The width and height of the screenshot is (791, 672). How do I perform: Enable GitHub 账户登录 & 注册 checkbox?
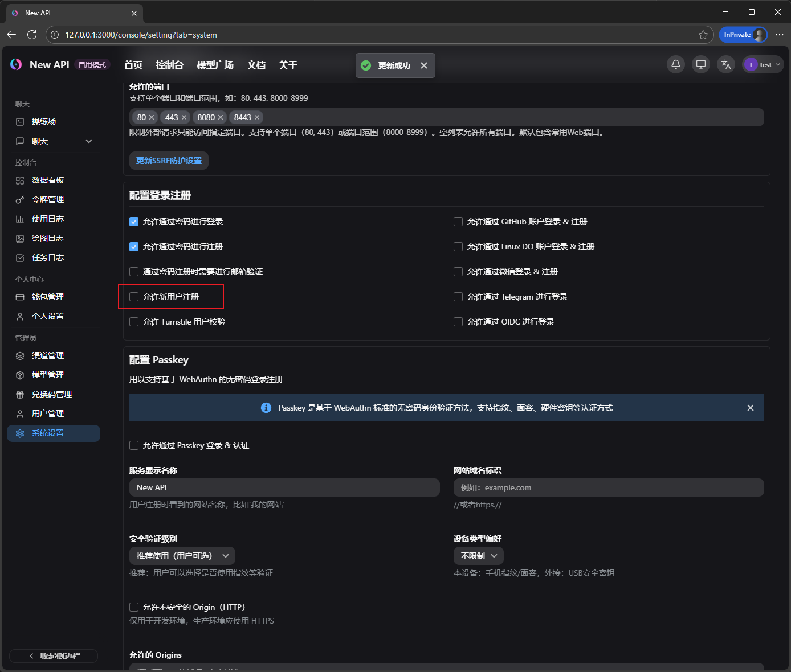click(x=458, y=222)
